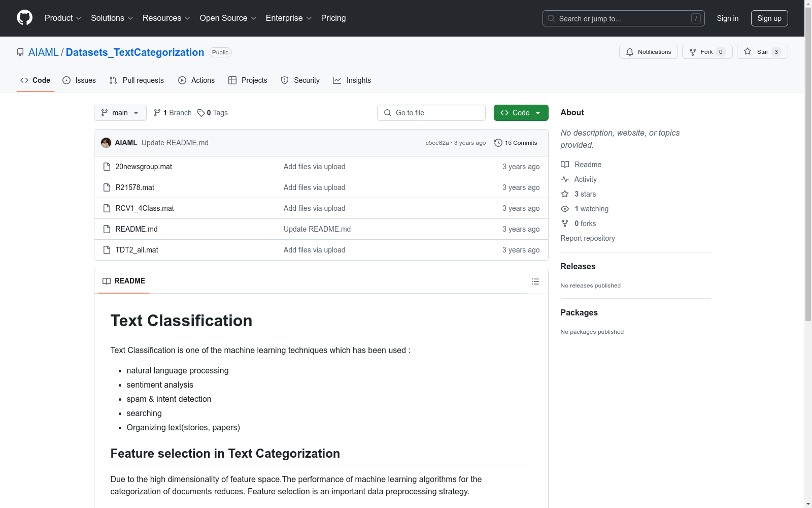Click the Update README.md commit message for README.md
This screenshot has width=812, height=508.
(x=317, y=229)
